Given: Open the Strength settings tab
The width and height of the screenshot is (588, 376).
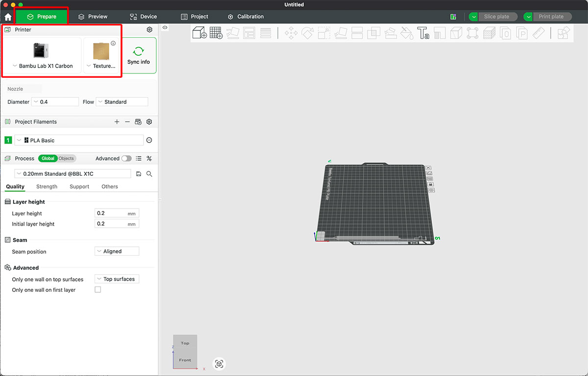Looking at the screenshot, I should click(47, 187).
